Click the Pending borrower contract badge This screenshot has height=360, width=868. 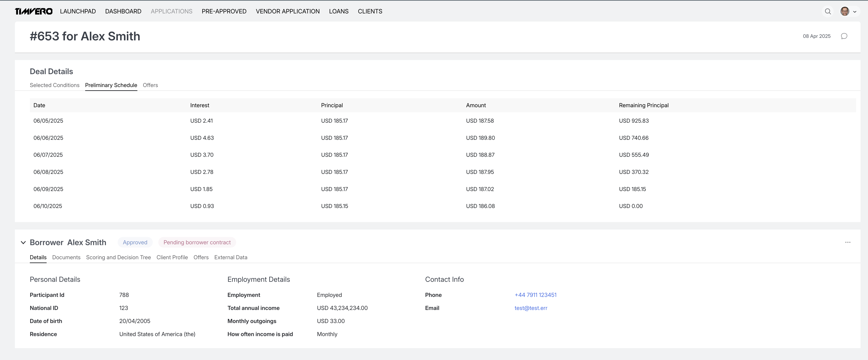(197, 242)
